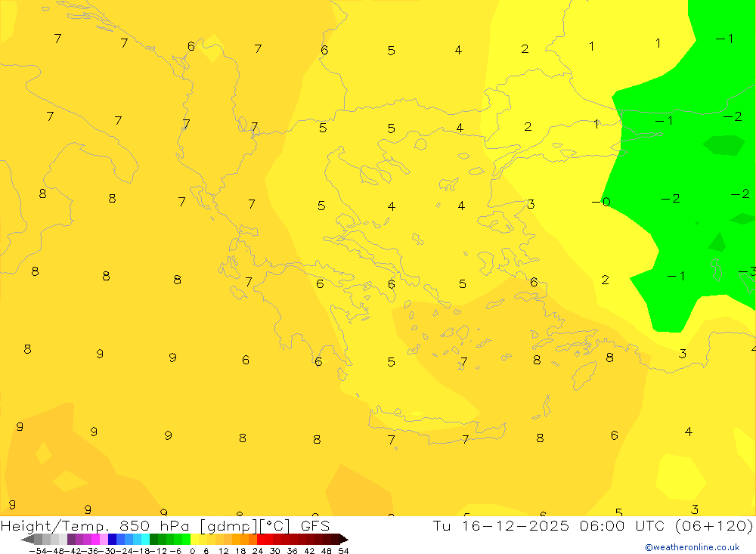Click the '-54' scale label
The height and width of the screenshot is (554, 756).
38,551
